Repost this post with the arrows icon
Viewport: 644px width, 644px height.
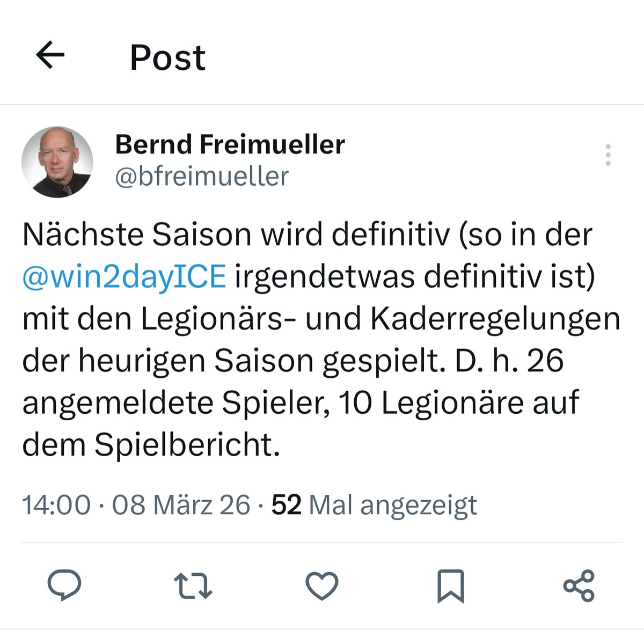point(193,585)
